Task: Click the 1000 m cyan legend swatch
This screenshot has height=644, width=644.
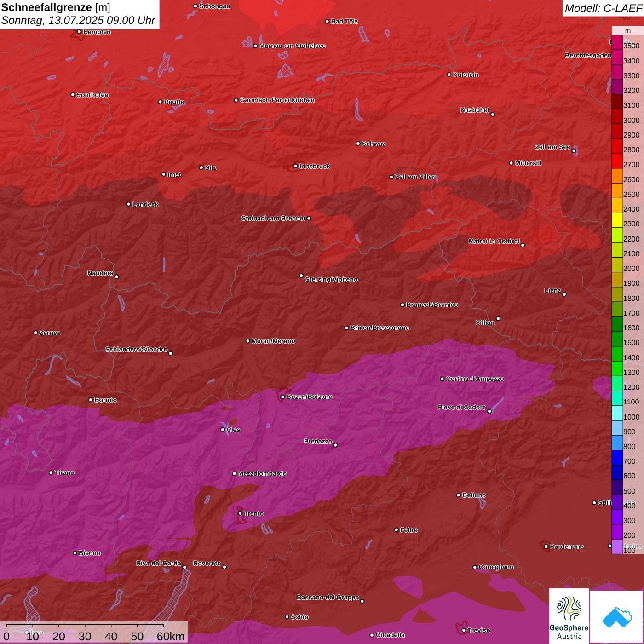Action: coord(617,413)
